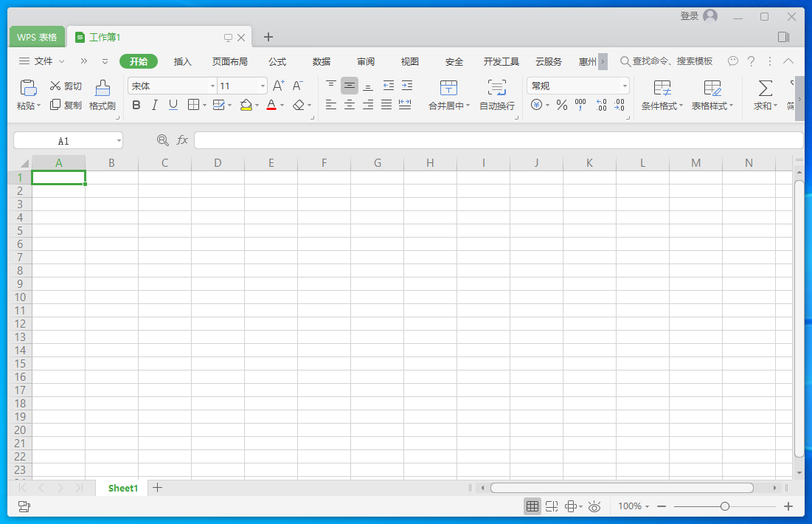Image resolution: width=812 pixels, height=524 pixels.
Task: Switch to the 插入 tab
Action: [182, 62]
